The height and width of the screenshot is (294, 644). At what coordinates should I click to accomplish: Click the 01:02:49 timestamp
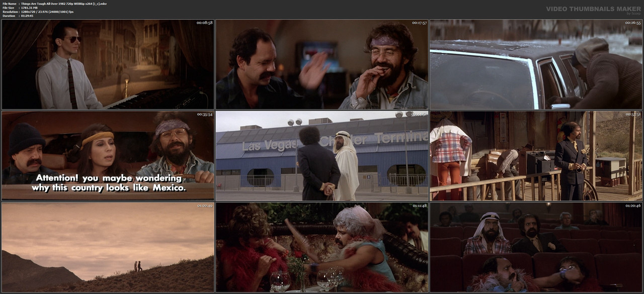coord(204,206)
